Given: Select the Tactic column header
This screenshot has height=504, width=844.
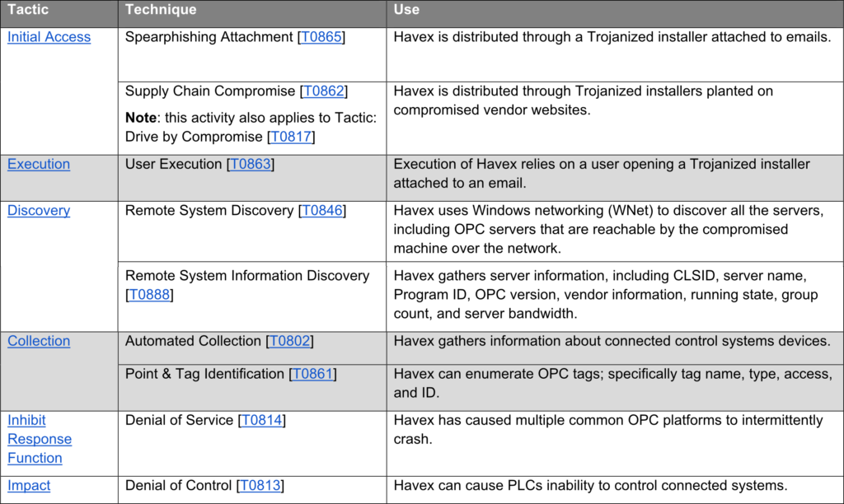Looking at the screenshot, I should 59,13.
